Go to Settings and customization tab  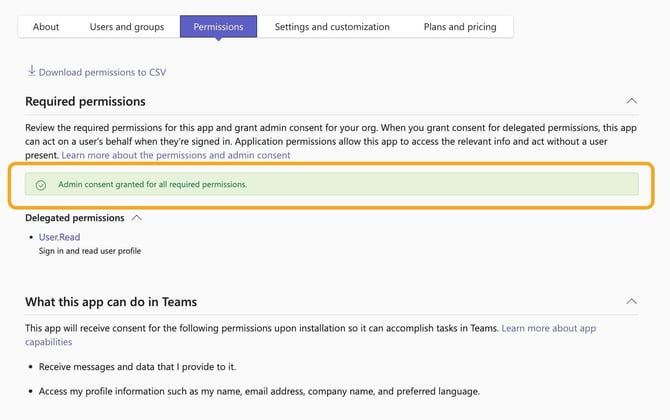click(332, 27)
